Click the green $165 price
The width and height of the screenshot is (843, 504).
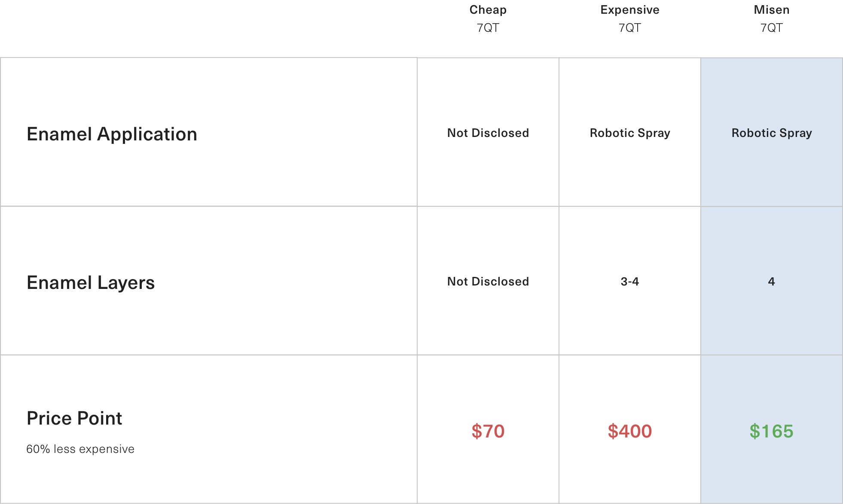coord(772,431)
